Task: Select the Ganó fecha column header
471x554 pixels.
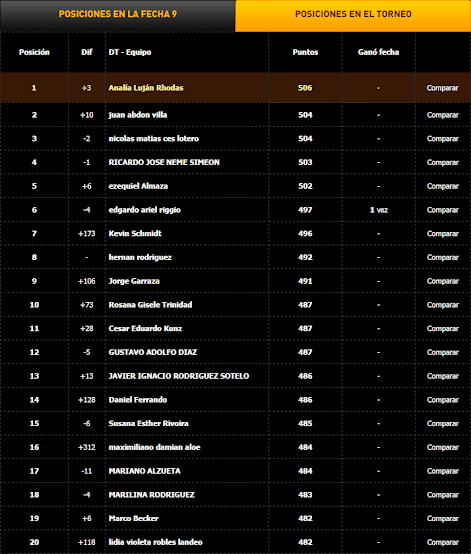Action: pyautogui.click(x=378, y=52)
